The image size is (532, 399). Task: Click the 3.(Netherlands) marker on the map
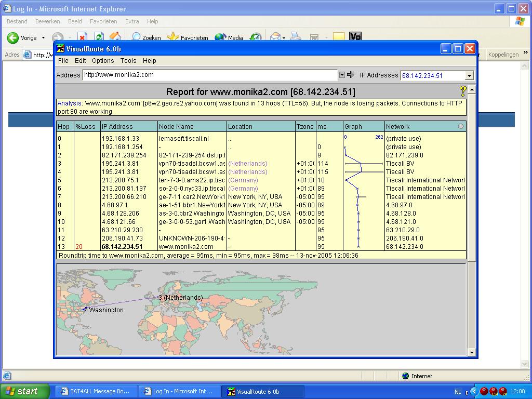pyautogui.click(x=180, y=298)
